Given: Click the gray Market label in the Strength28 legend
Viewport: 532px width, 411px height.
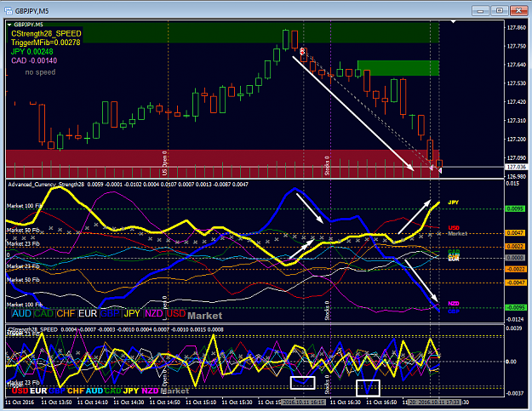Looking at the screenshot, I should (x=204, y=316).
